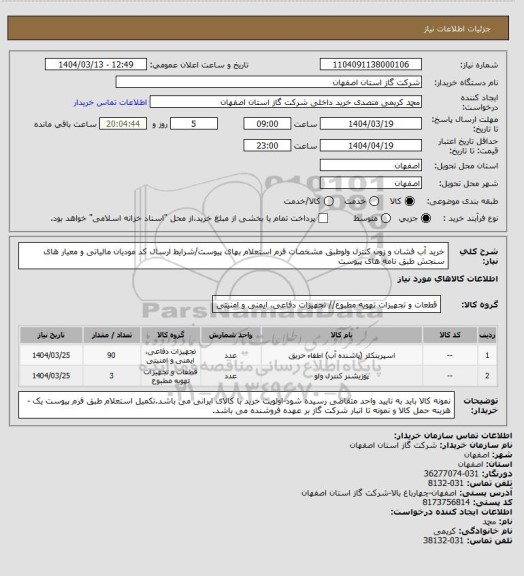Click the نام کالا column header

[342, 335]
